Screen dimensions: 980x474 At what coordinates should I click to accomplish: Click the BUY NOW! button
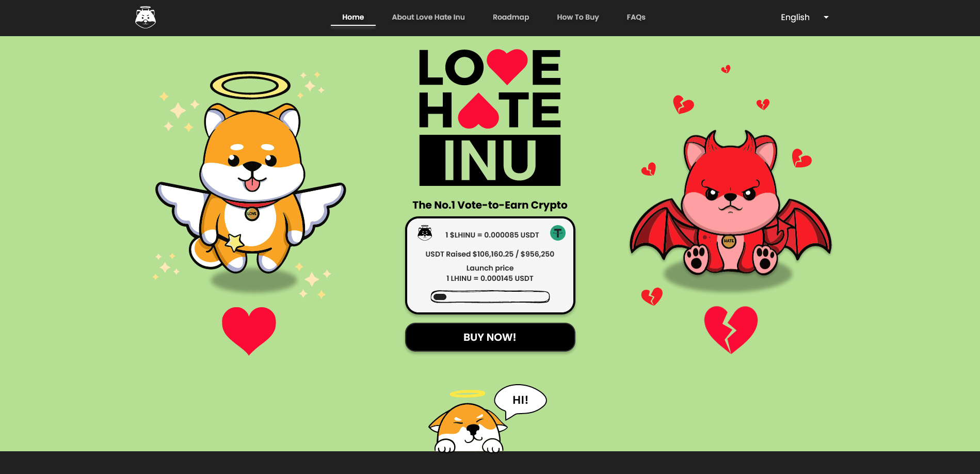[490, 337]
